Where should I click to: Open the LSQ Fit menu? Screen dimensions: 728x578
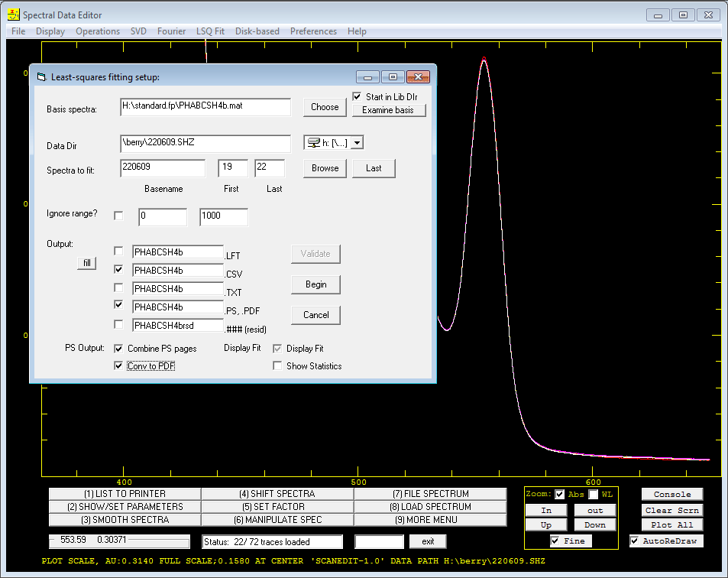210,31
